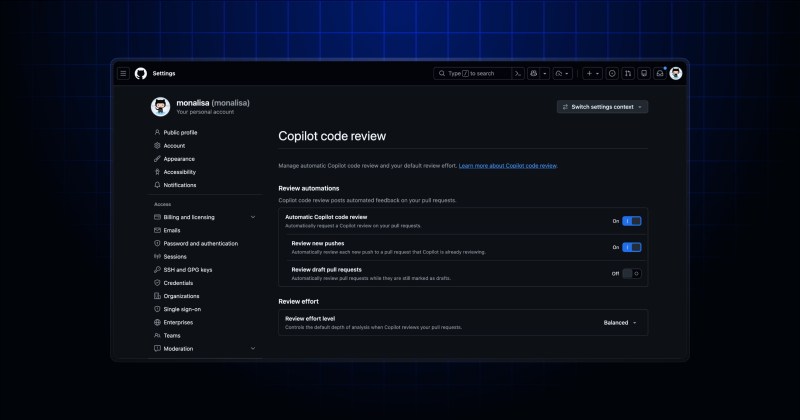The image size is (800, 420).
Task: Click the Emails envelope icon
Action: 157,230
